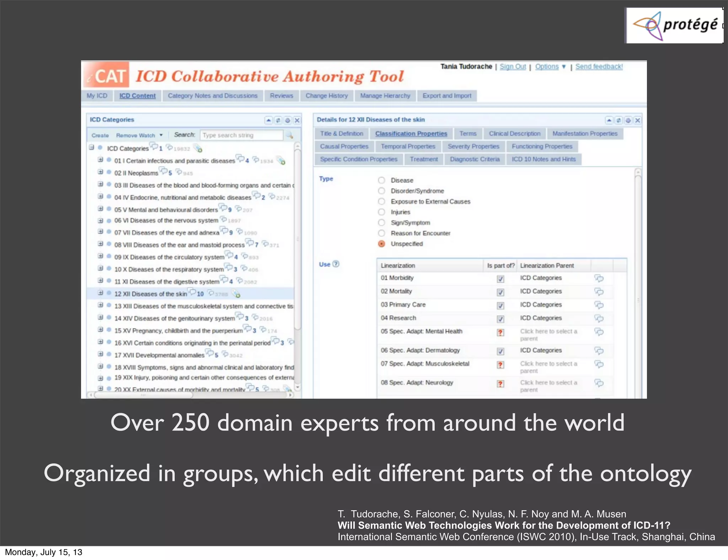Click the settings gear in ICD Categories panel header
The height and width of the screenshot is (560, 728).
pyautogui.click(x=288, y=120)
